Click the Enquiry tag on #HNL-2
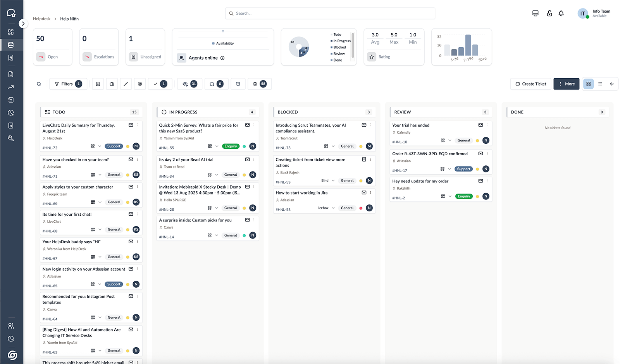This screenshot has height=364, width=620. [x=464, y=196]
